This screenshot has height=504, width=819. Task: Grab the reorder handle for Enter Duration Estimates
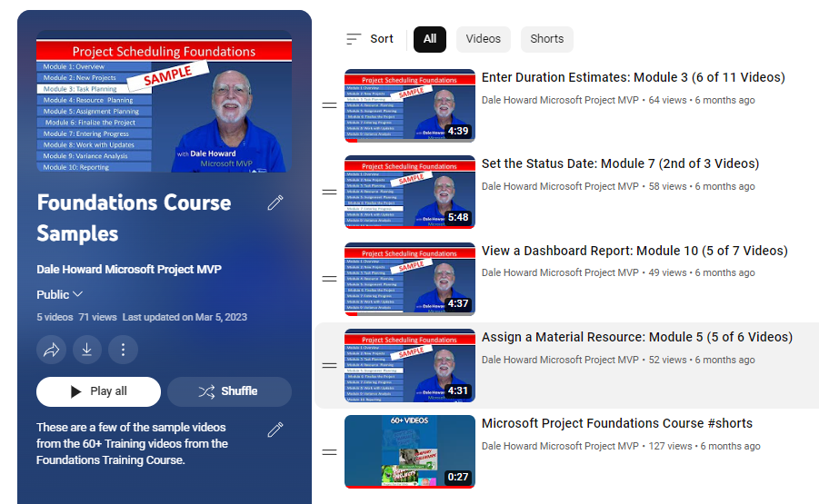pos(329,105)
